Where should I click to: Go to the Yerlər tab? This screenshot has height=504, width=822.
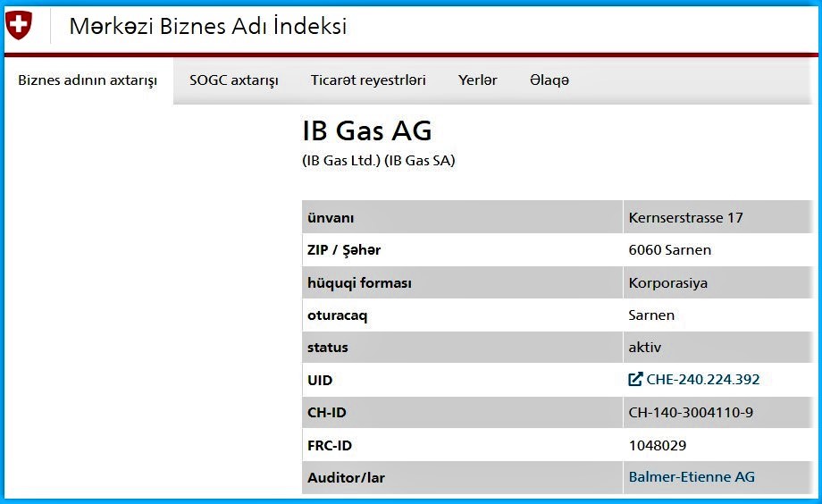(x=478, y=80)
